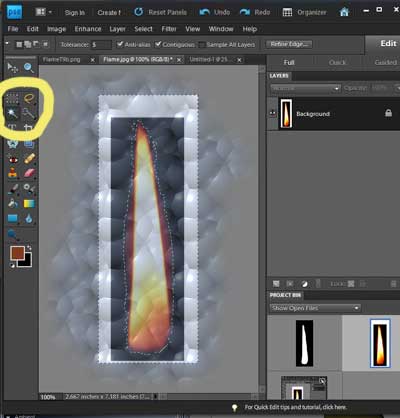This screenshot has width=400, height=418.
Task: Open the Select menu
Action: 143,29
